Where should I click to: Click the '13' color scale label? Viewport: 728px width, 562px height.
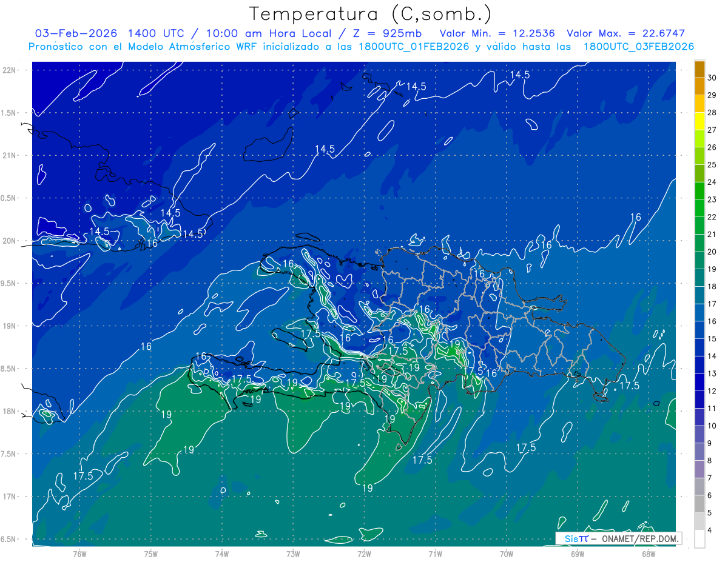point(712,373)
